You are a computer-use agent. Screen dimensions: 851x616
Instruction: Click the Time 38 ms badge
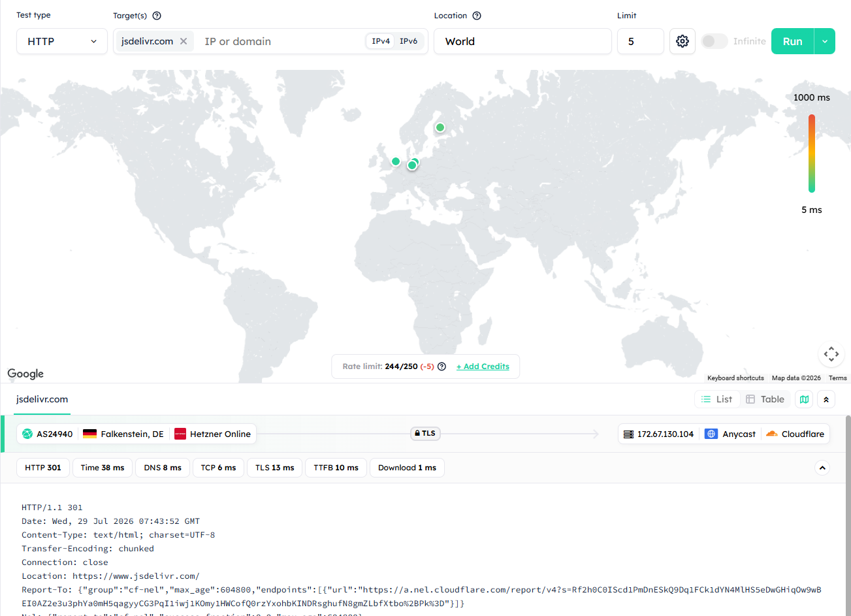[103, 468]
